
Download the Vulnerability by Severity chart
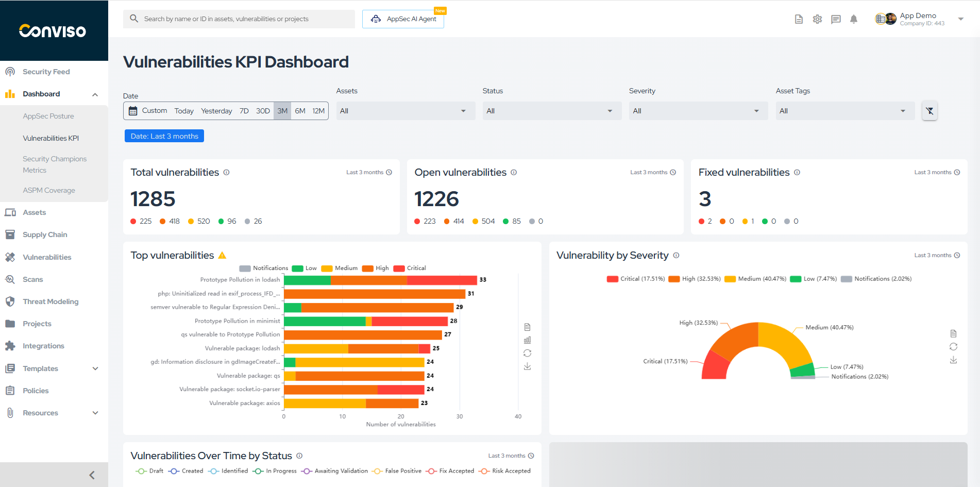(954, 360)
